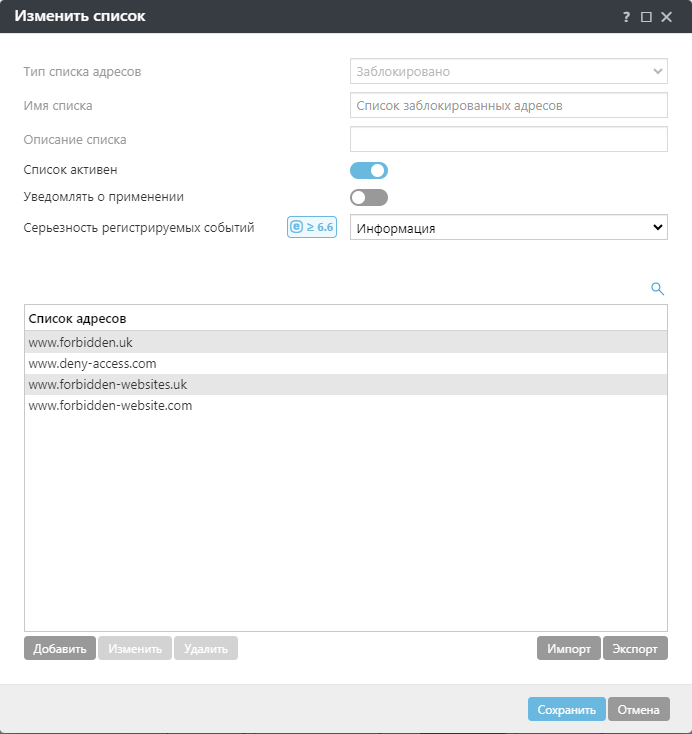The image size is (692, 734).
Task: Click the Имя списка input field
Action: point(508,105)
